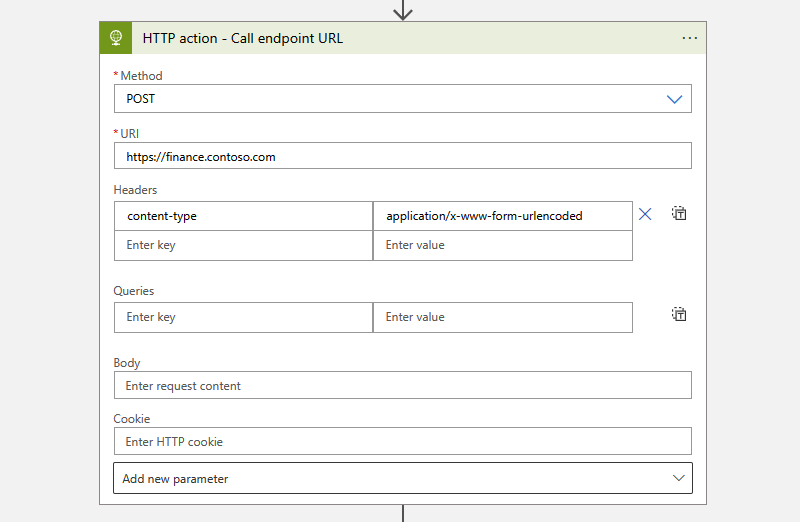
Task: Click the empty Headers Enter key field
Action: tap(243, 245)
